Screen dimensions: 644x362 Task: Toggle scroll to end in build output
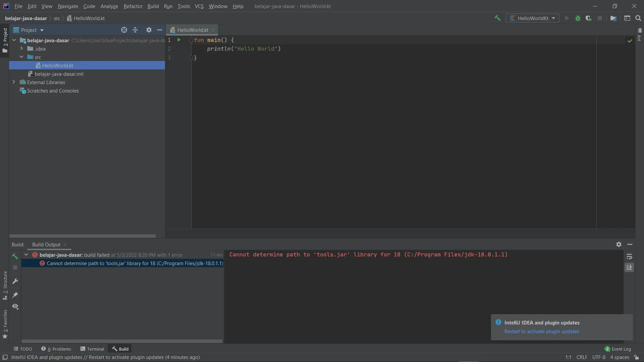[629, 267]
